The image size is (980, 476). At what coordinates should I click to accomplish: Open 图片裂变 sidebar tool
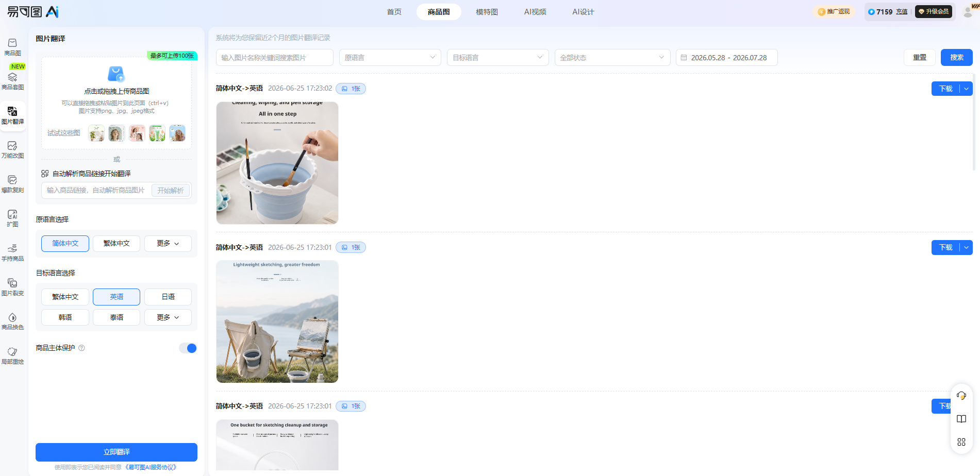[12, 287]
